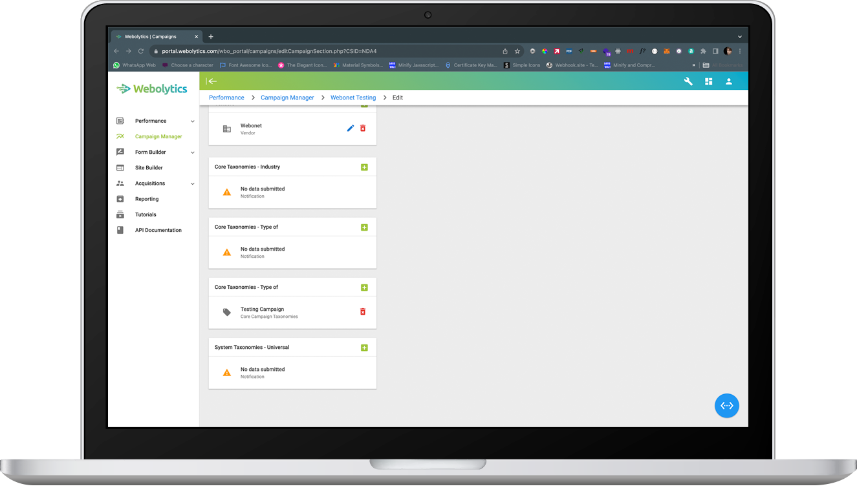This screenshot has width=857, height=504.
Task: Click the Edit breadcrumb text
Action: tap(398, 98)
